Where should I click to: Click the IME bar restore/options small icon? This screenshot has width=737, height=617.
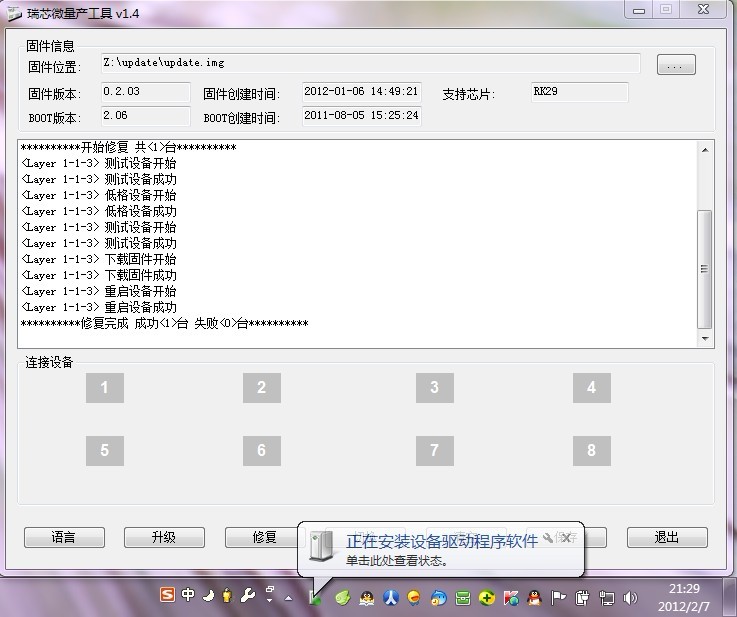[x=270, y=594]
